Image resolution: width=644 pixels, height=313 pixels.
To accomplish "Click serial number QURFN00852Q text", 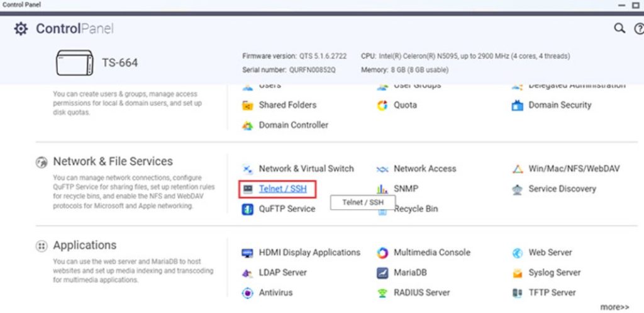I will point(289,71).
